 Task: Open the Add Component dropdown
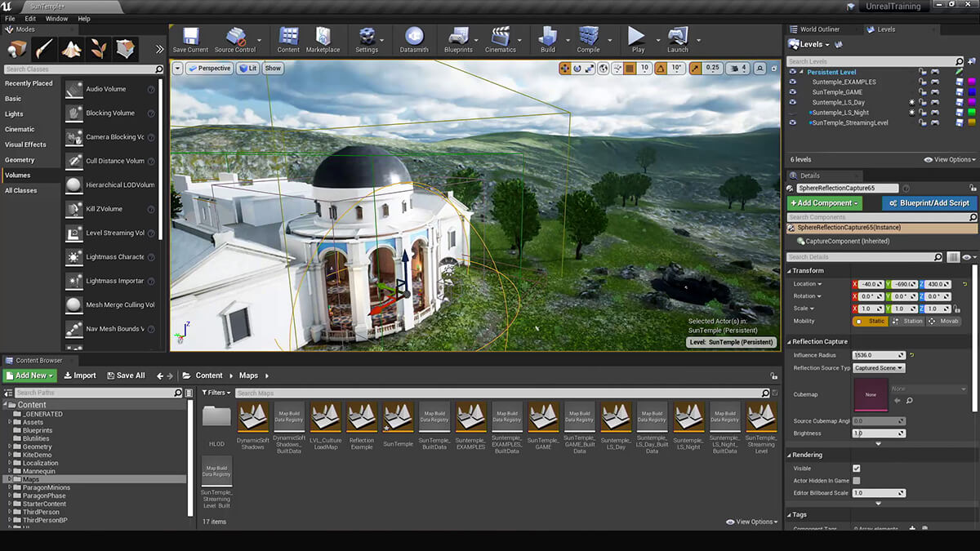824,202
